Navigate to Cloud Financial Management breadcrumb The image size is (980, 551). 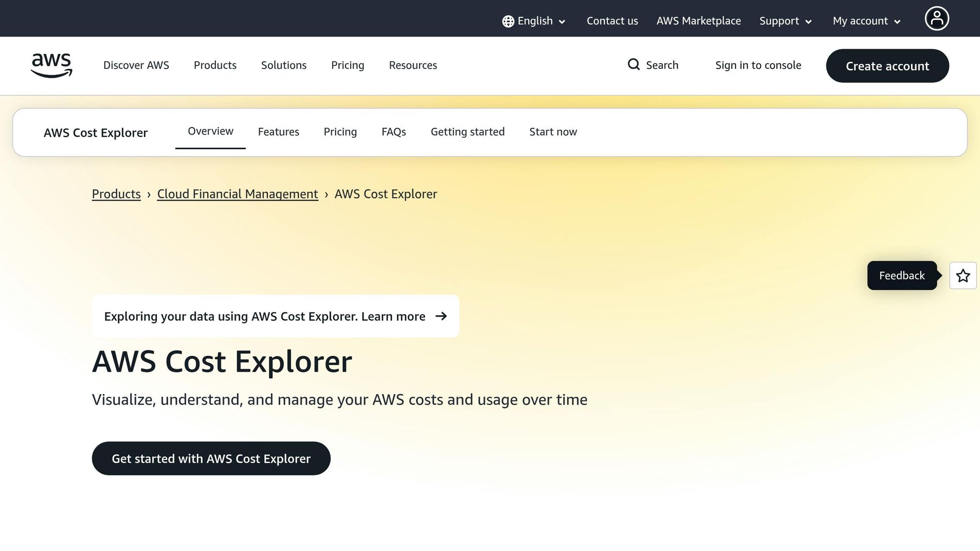[237, 194]
